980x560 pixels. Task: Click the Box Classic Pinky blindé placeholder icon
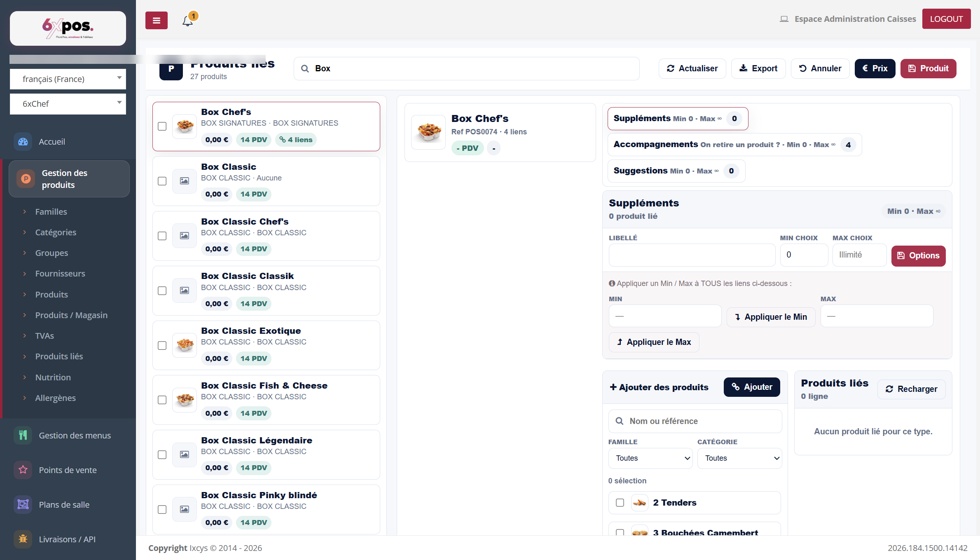coord(185,509)
